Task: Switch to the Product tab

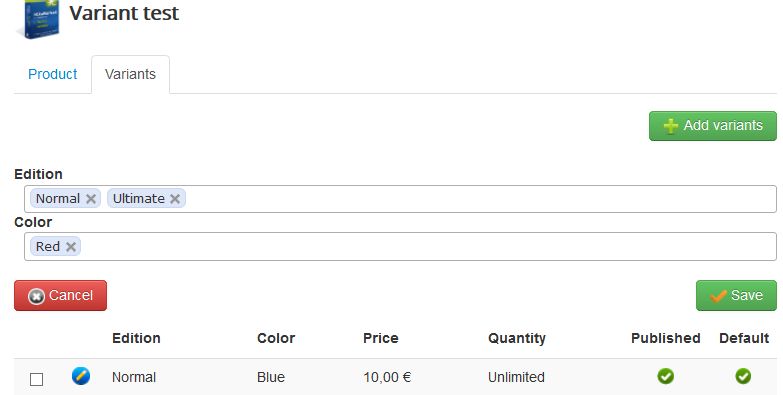Action: (x=52, y=74)
